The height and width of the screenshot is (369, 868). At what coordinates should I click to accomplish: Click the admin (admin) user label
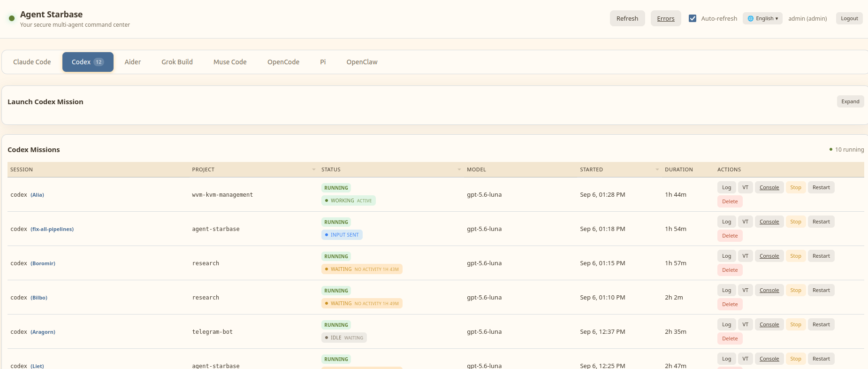tap(807, 18)
